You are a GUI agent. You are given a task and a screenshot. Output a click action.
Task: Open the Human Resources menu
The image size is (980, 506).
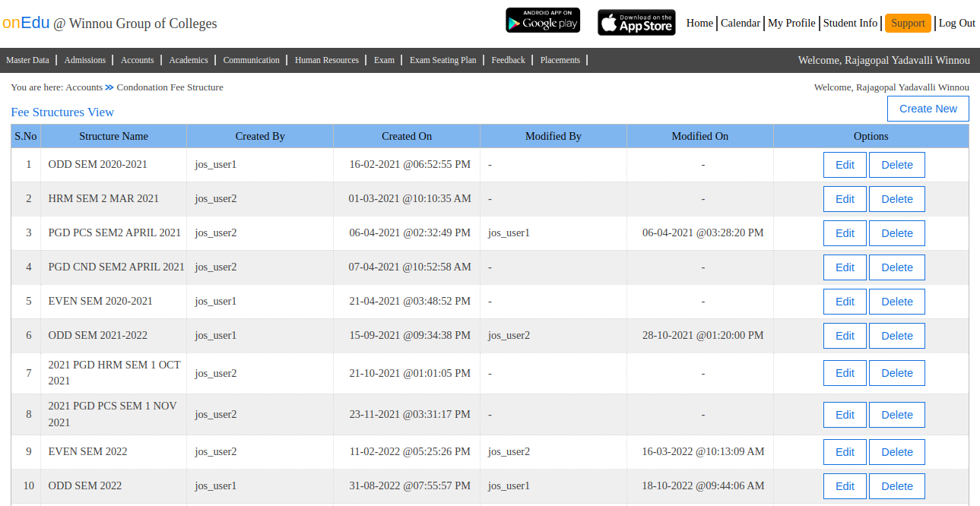pos(326,60)
